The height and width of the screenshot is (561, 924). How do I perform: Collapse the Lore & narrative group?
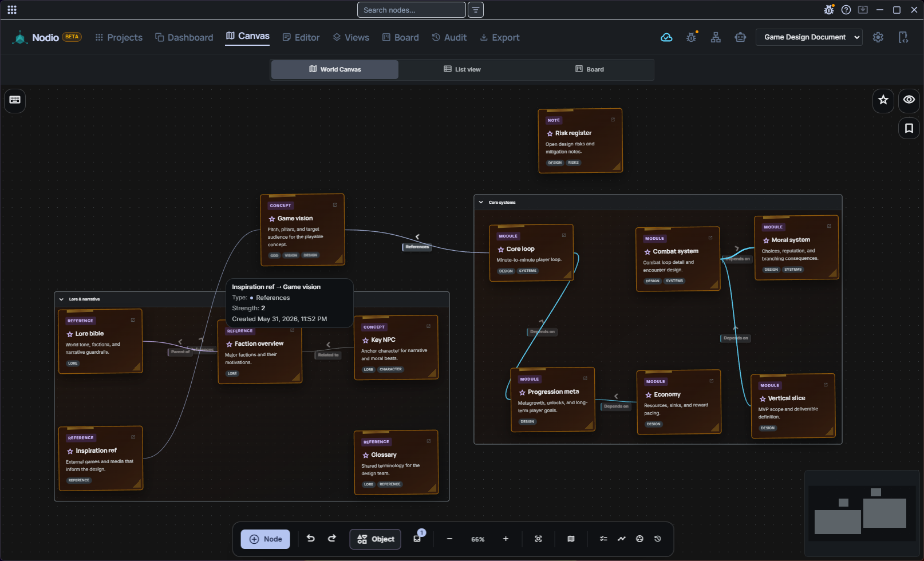coord(61,299)
